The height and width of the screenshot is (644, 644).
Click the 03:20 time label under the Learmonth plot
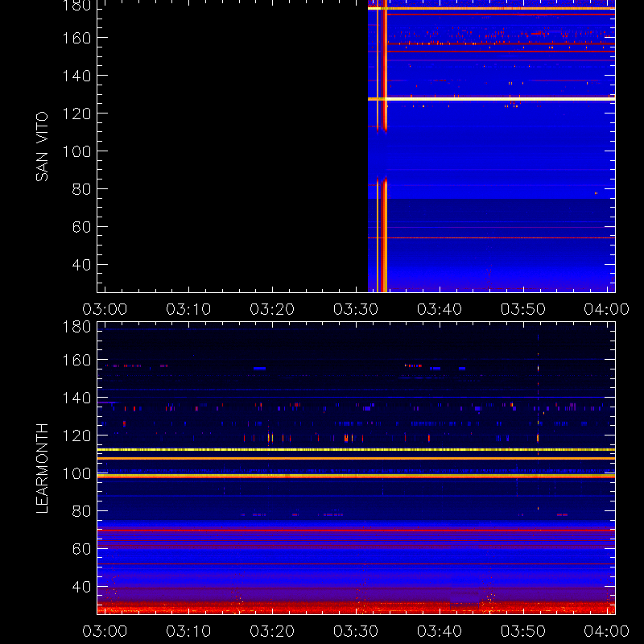coord(272,631)
